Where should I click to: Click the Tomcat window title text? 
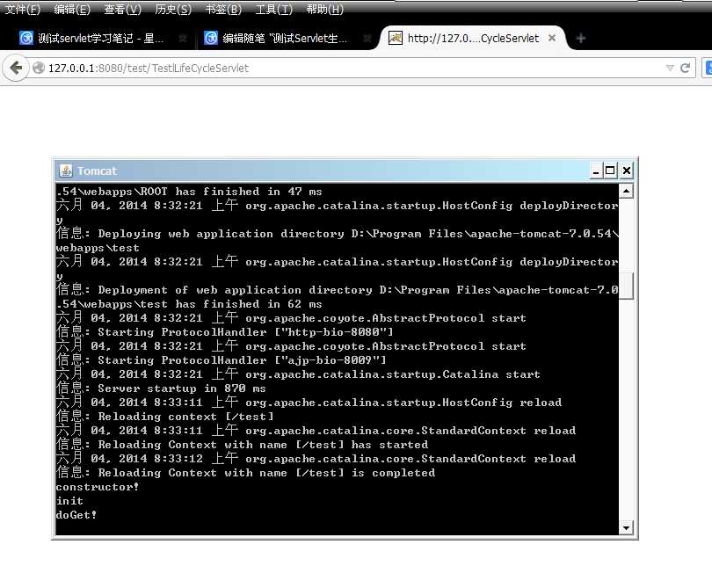[97, 171]
